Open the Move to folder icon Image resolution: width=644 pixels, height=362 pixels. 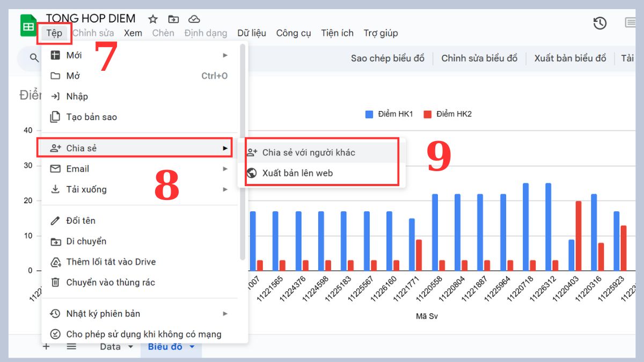173,18
